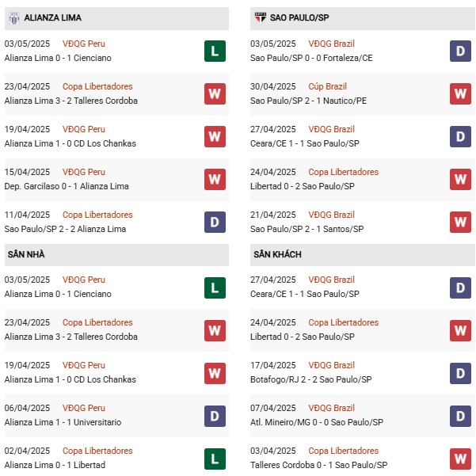476x476 pixels.
Task: Click the green L badge for Alianza Lima 0 - 1 Cienciano in the top list
Action: 215,51
